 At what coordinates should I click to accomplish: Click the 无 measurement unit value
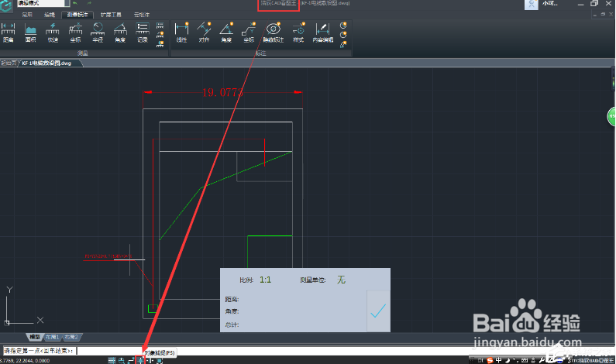click(341, 280)
